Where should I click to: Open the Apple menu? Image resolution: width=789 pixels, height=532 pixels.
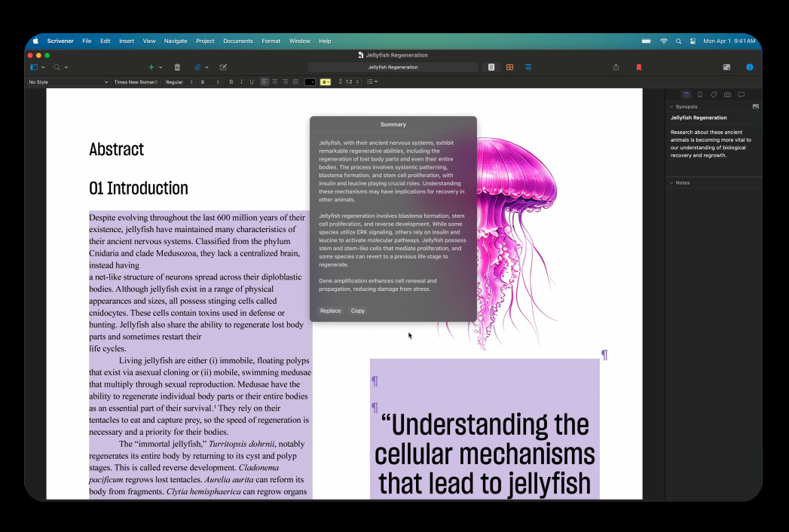35,41
